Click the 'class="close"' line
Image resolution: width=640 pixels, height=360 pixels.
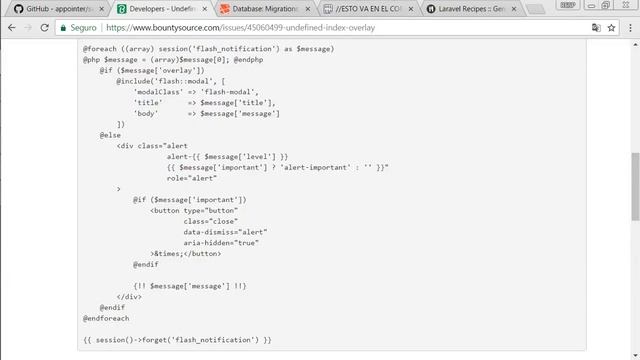(x=211, y=221)
